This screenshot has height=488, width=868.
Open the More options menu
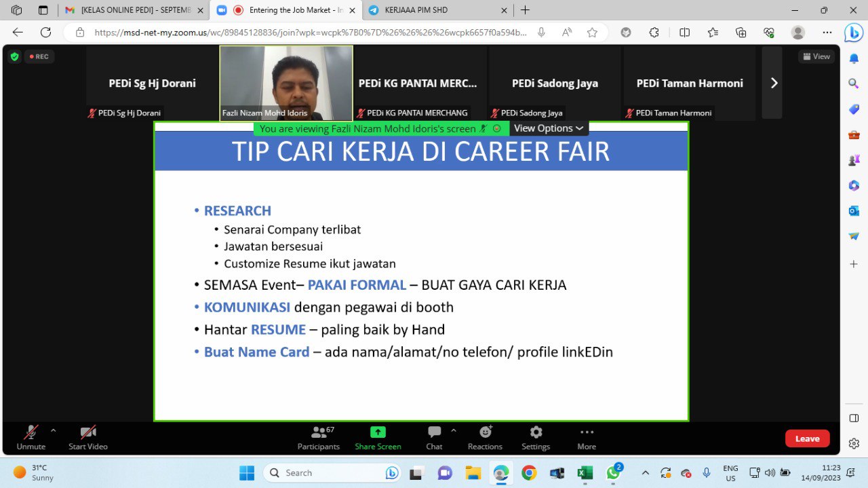[x=587, y=438]
